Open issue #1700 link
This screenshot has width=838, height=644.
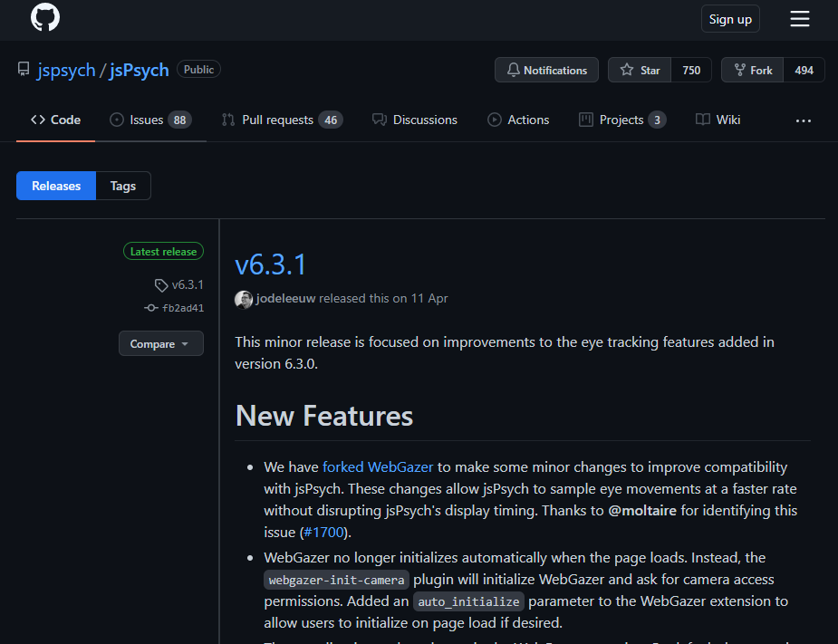[323, 533]
